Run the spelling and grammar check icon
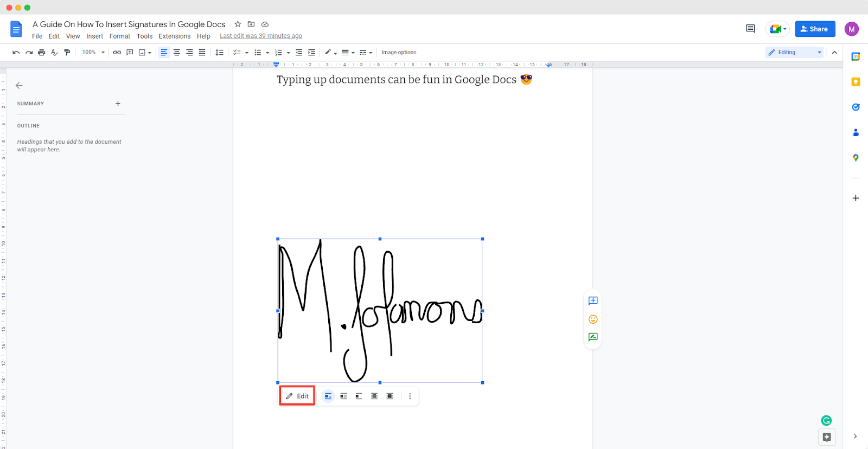Viewport: 868px width, 449px height. click(54, 53)
